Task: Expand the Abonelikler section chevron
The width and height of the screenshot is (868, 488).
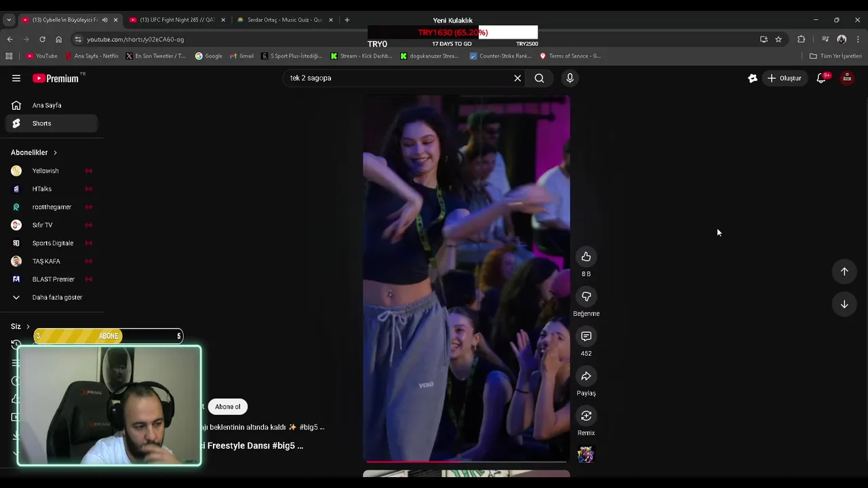Action: point(55,152)
